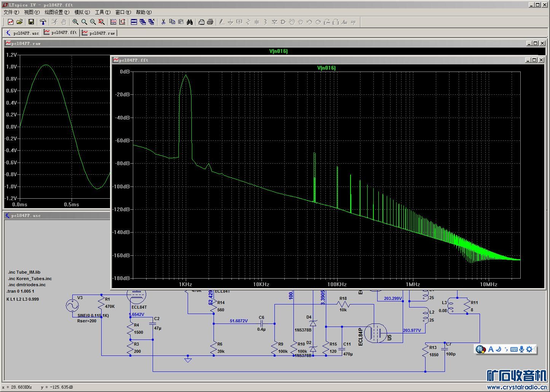This screenshot has height=392, width=550.
Task: Click the 203.977V node voltage label
Action: coord(412,330)
